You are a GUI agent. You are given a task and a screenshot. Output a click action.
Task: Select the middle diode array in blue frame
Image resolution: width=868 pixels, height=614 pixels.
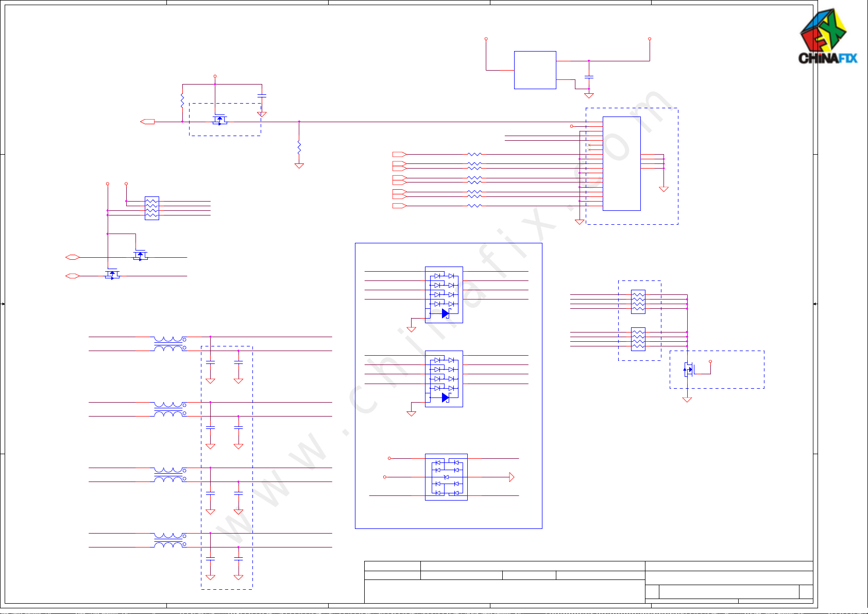[x=444, y=379]
